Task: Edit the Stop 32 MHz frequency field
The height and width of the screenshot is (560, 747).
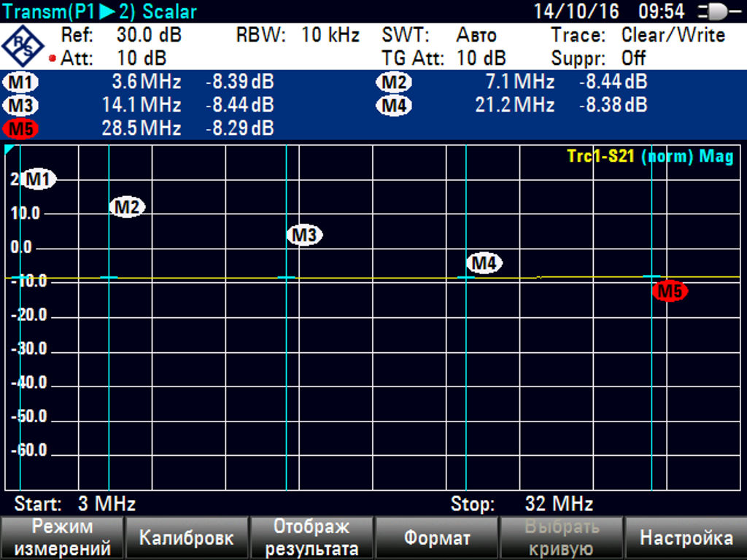Action: click(559, 504)
